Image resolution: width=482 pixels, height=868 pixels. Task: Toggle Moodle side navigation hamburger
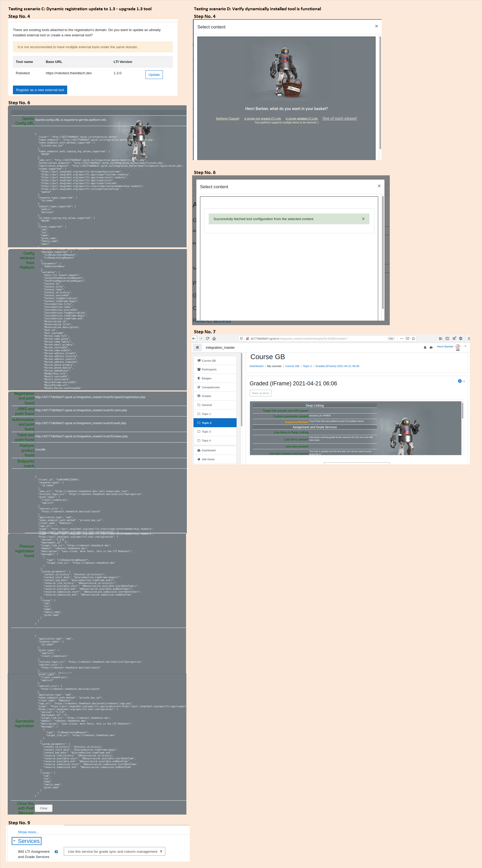pos(197,348)
